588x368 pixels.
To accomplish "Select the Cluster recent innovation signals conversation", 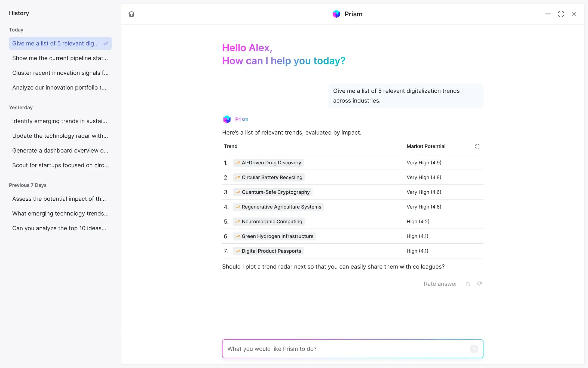I will click(60, 73).
